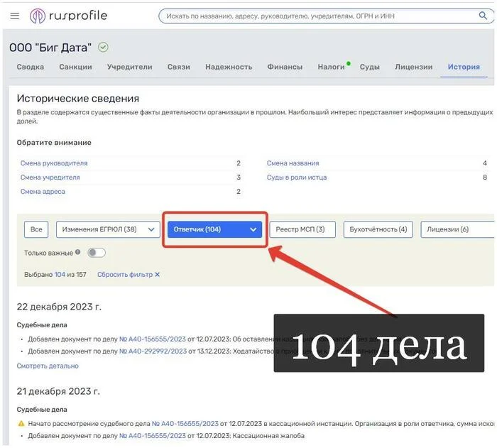Click the count 8 beside Суды в роли истца
The height and width of the screenshot is (448, 497).
(485, 177)
